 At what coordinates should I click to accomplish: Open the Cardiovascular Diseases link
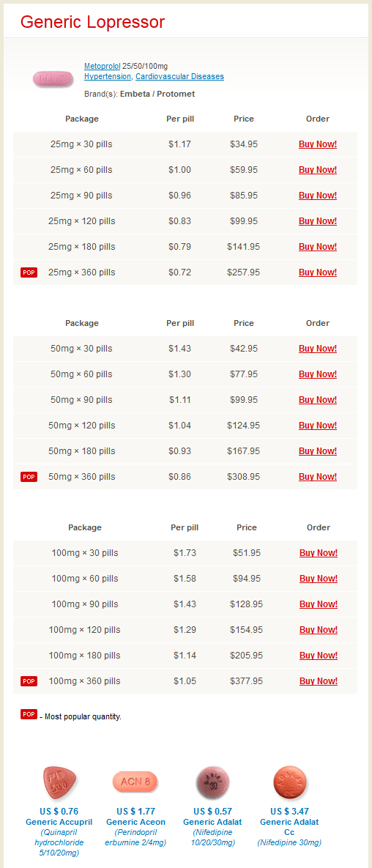180,76
